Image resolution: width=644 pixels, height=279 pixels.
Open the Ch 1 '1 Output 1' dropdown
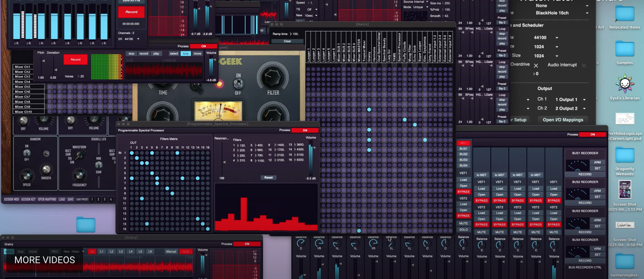(570, 100)
